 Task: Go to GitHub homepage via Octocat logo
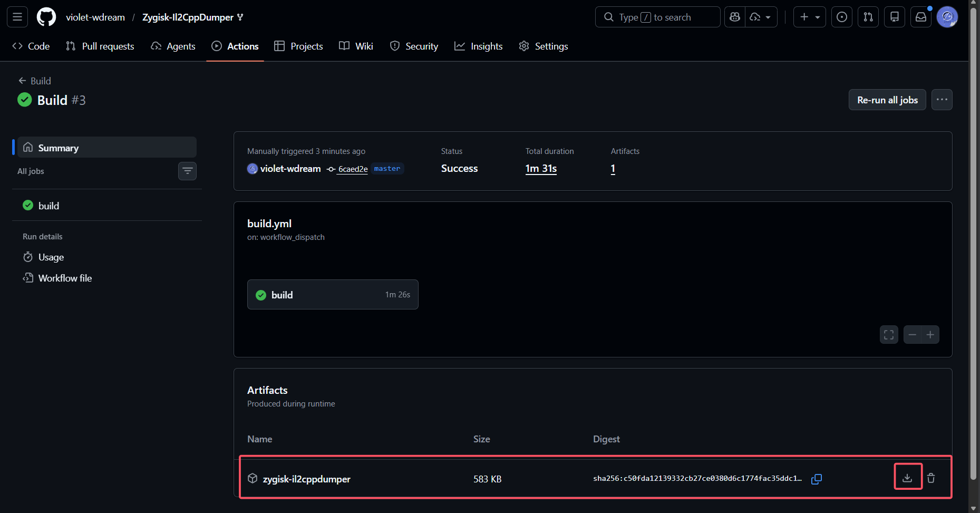click(46, 17)
